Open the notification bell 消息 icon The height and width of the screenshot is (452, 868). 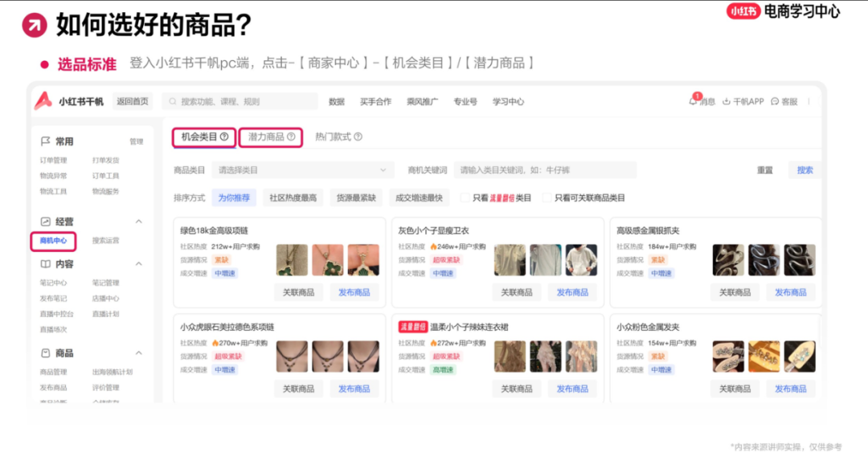point(693,100)
